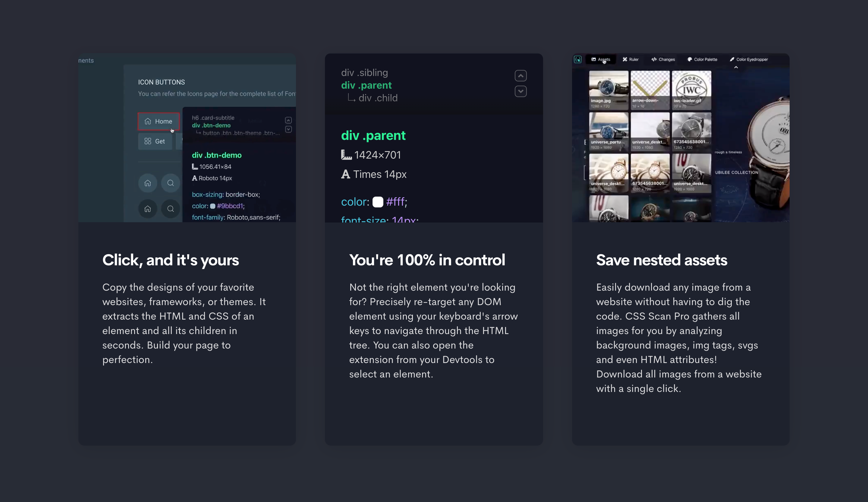Collapse the assets toolbar with the up arrow

(736, 67)
